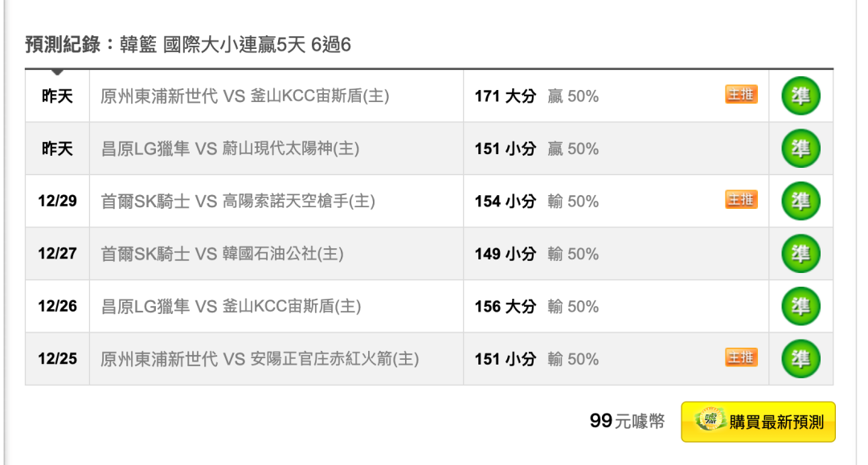Open 原州東浦新世代 VS 安陽正官庄赤紅火箭 game
Viewport: 868px width, 465px height.
tap(260, 359)
